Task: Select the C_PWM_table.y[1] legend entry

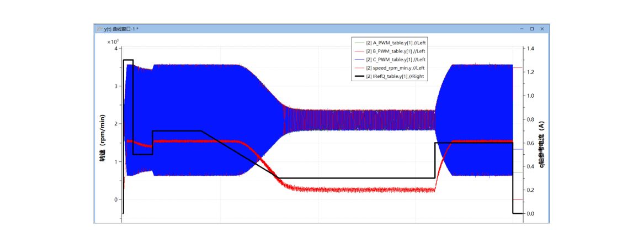Action: [390, 60]
